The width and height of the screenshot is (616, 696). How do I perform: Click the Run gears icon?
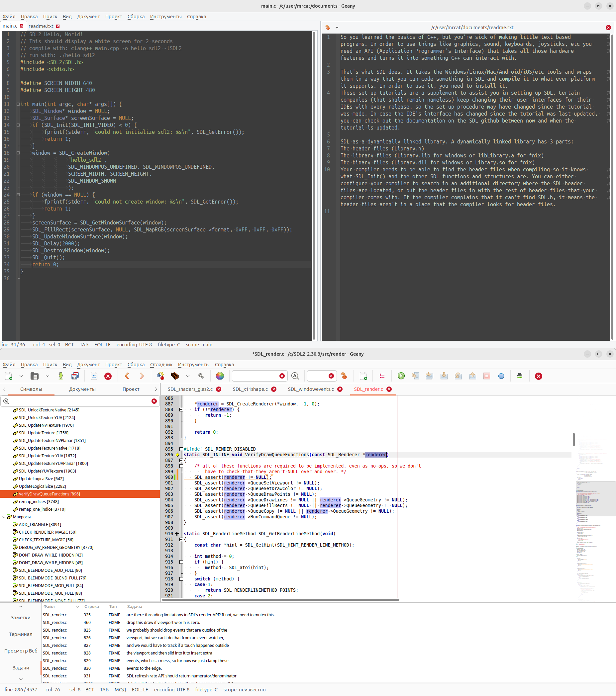(x=201, y=376)
